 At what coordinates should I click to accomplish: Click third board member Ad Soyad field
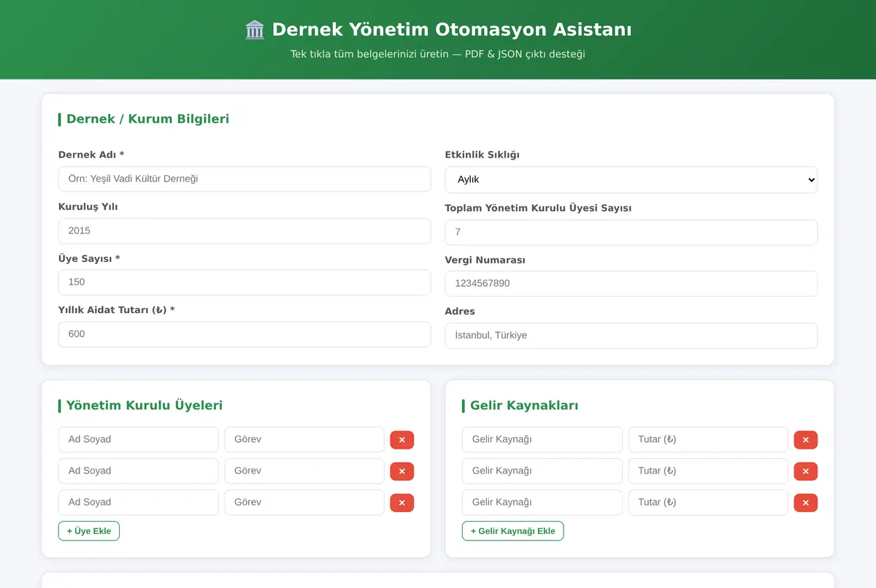tap(139, 503)
